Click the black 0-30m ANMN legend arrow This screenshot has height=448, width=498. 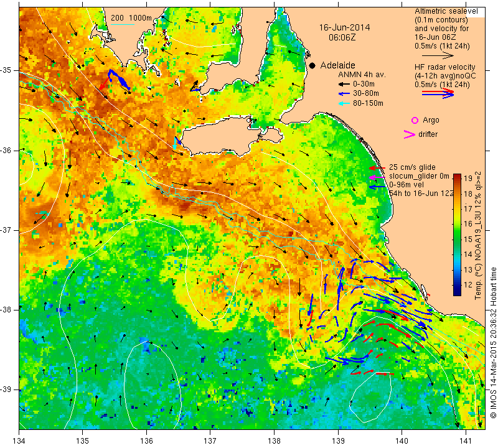344,84
